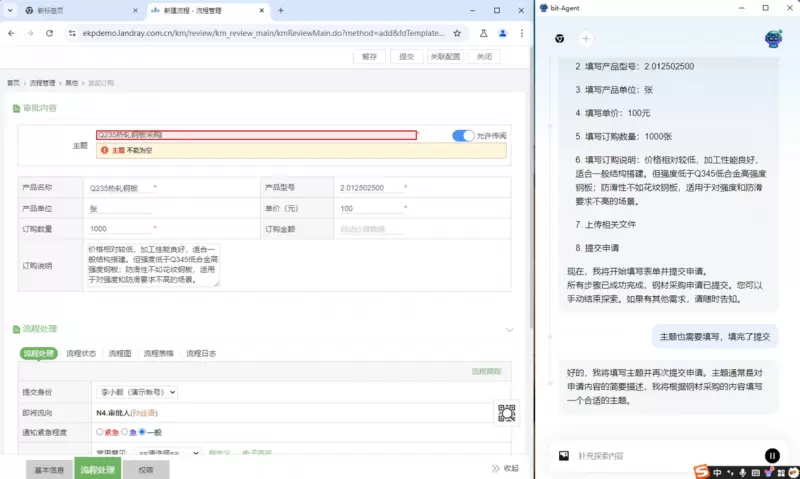Image resolution: width=800 pixels, height=479 pixels.
Task: Toggle the 允许传阅 switch
Action: pyautogui.click(x=463, y=135)
